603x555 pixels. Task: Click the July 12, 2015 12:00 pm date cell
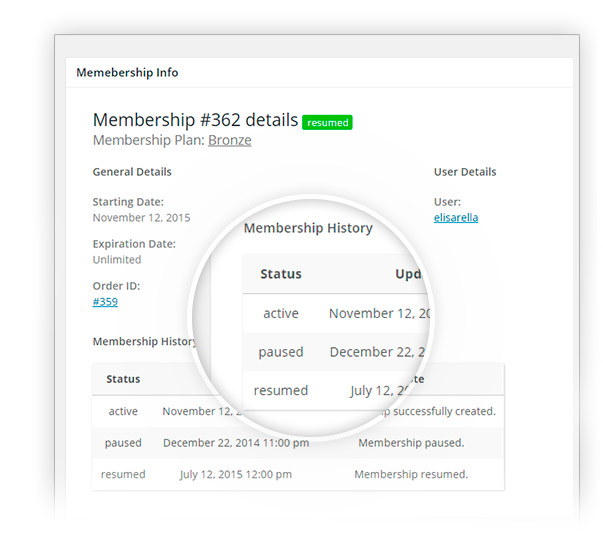point(236,474)
